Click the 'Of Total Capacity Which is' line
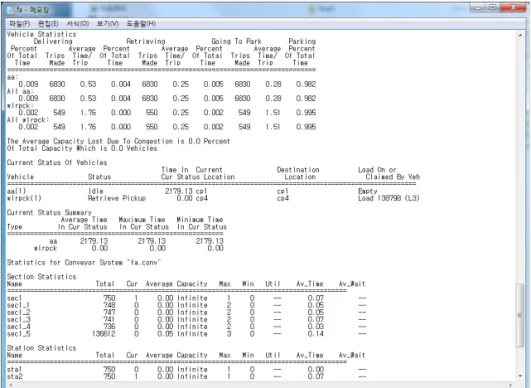Viewport: 531px width, 388px height. pyautogui.click(x=82, y=148)
